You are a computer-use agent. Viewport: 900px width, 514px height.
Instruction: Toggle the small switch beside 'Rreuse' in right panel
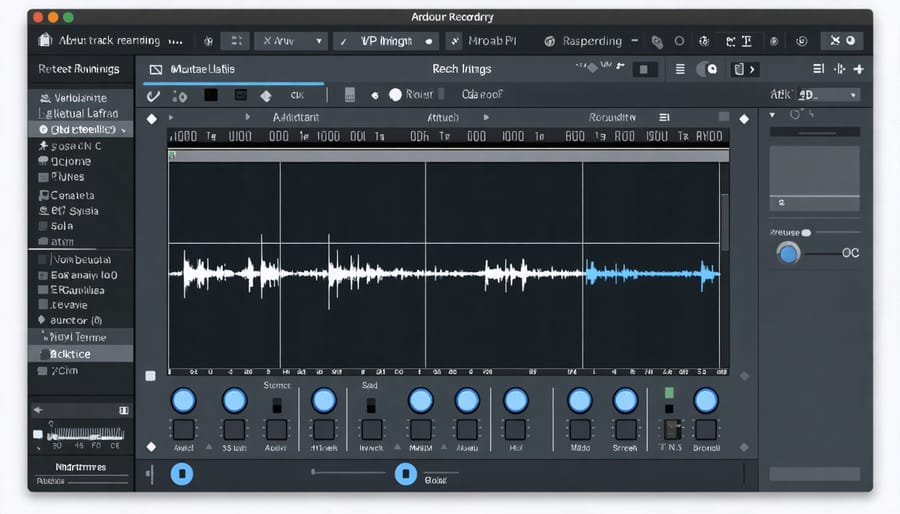click(x=806, y=232)
